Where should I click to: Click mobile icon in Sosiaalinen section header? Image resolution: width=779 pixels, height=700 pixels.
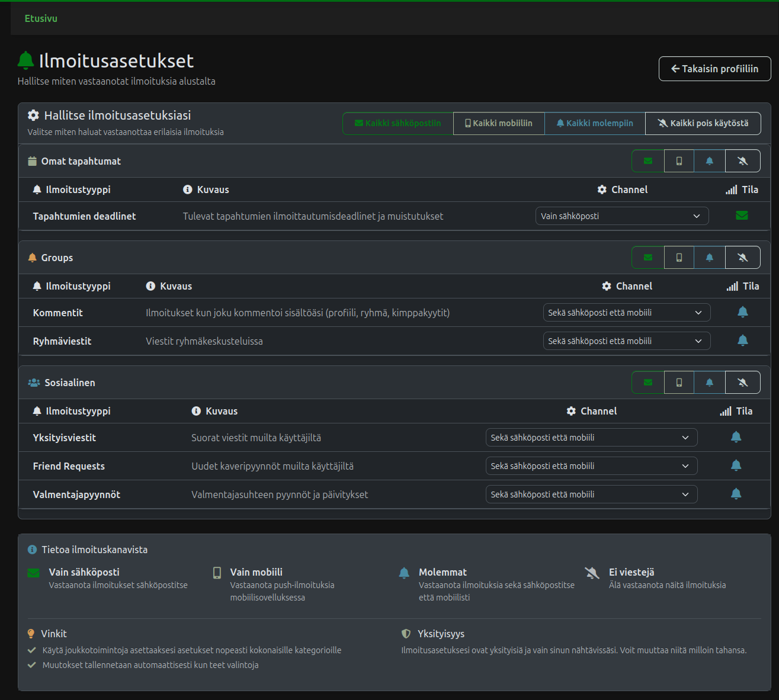679,383
